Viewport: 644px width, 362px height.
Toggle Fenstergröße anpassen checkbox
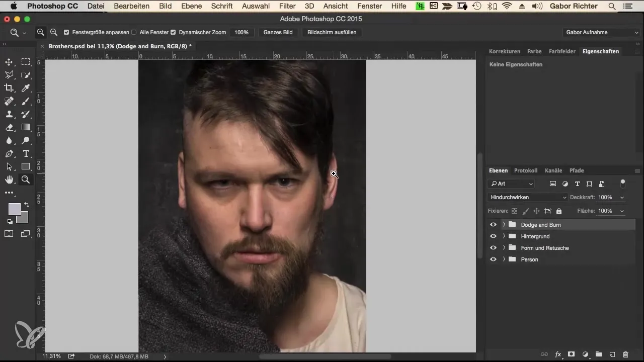pos(66,32)
